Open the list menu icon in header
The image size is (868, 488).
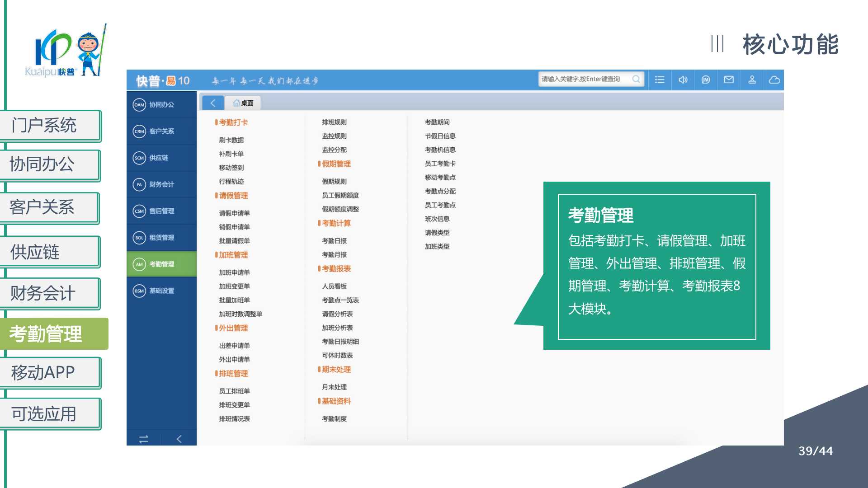[x=660, y=80]
